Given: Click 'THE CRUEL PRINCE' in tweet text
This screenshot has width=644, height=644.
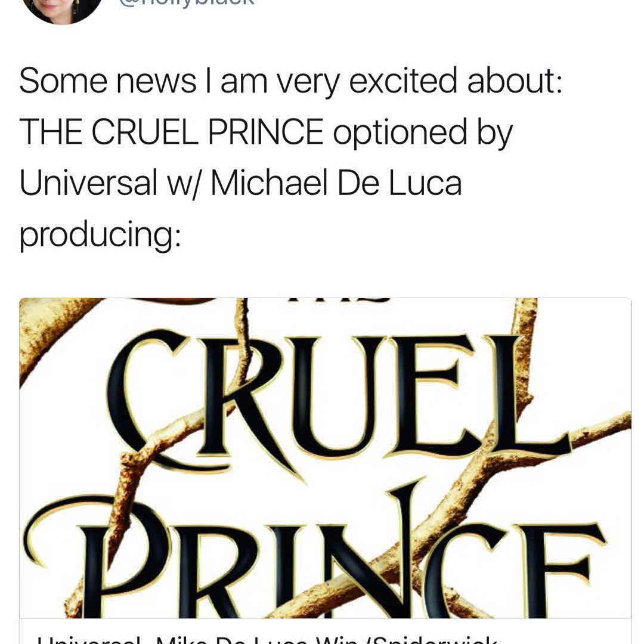Looking at the screenshot, I should point(171,132).
